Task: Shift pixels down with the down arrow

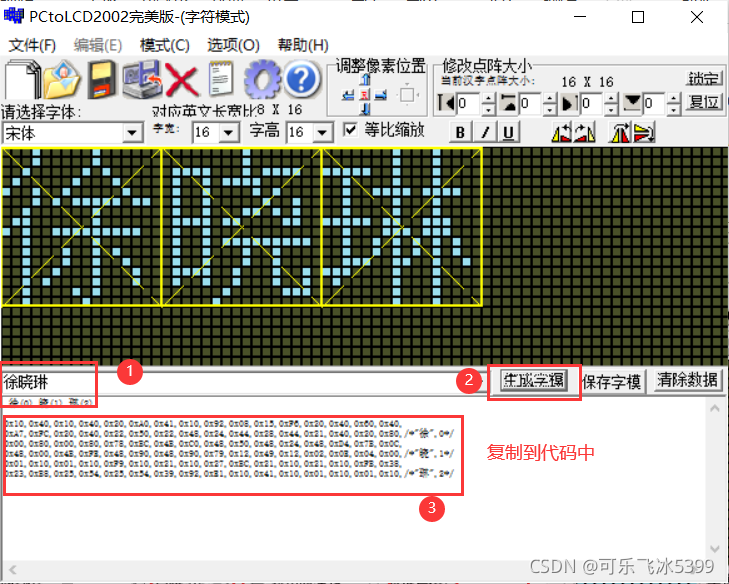Action: click(x=365, y=109)
